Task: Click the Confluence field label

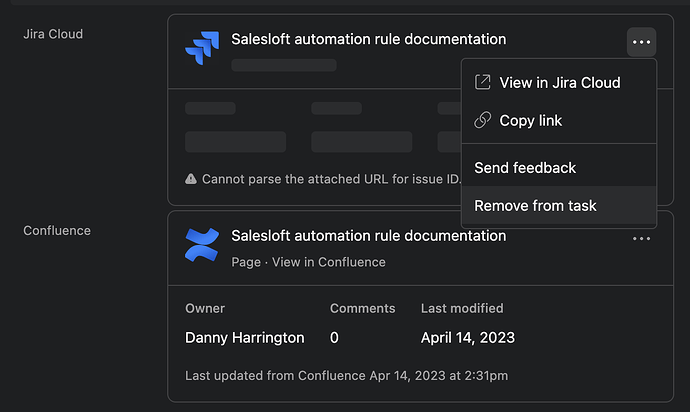Action: 57,231
